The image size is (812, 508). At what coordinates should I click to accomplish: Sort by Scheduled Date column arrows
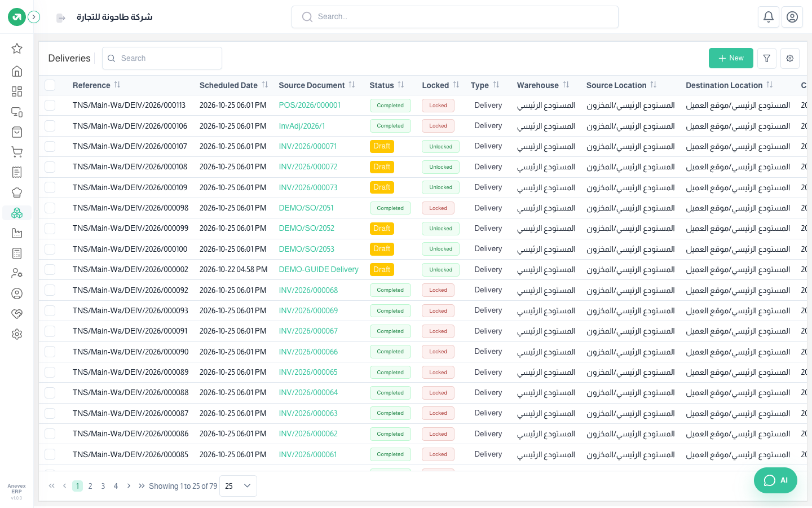pyautogui.click(x=264, y=85)
